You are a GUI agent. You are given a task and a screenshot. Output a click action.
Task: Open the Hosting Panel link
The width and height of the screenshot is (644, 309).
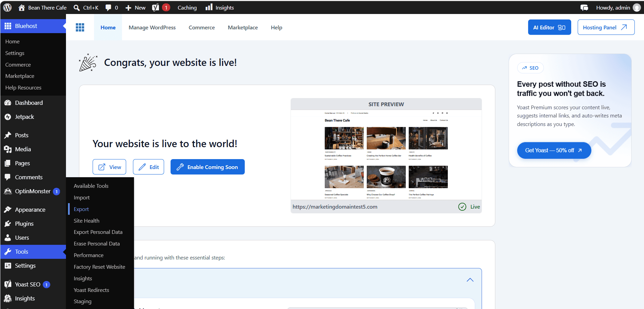tap(606, 27)
